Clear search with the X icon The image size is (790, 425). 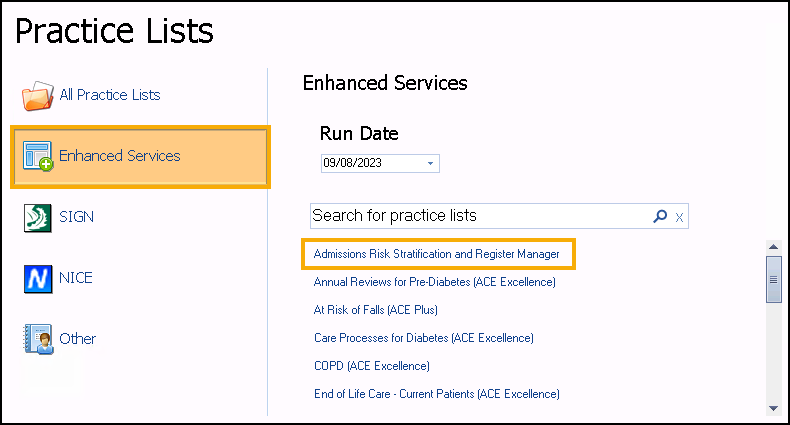pos(679,218)
